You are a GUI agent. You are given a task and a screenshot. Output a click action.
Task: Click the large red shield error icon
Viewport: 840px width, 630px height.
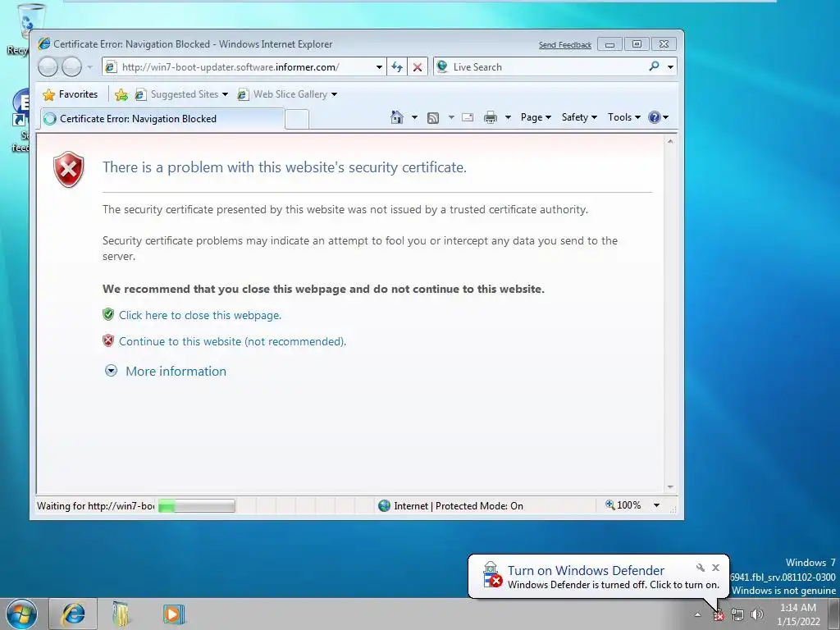click(x=69, y=169)
